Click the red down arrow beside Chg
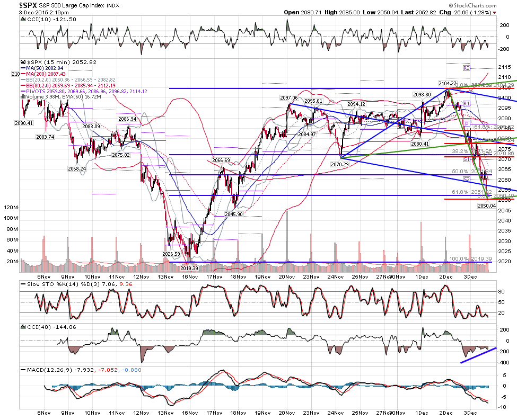 tap(494, 13)
